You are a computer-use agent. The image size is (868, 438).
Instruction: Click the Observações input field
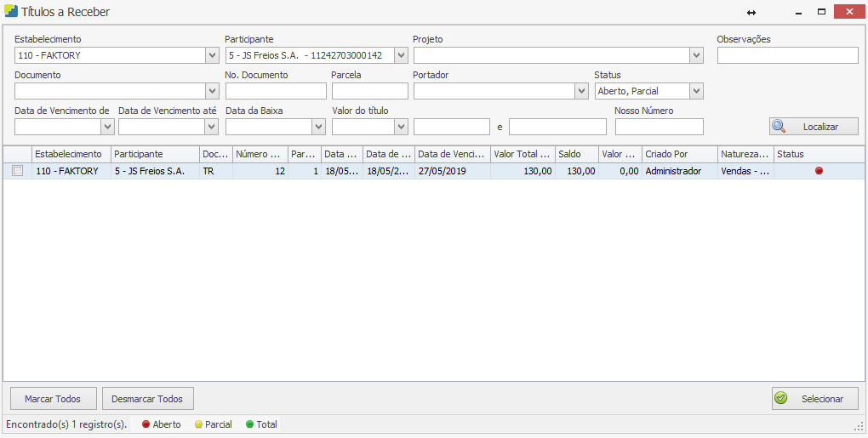click(787, 55)
